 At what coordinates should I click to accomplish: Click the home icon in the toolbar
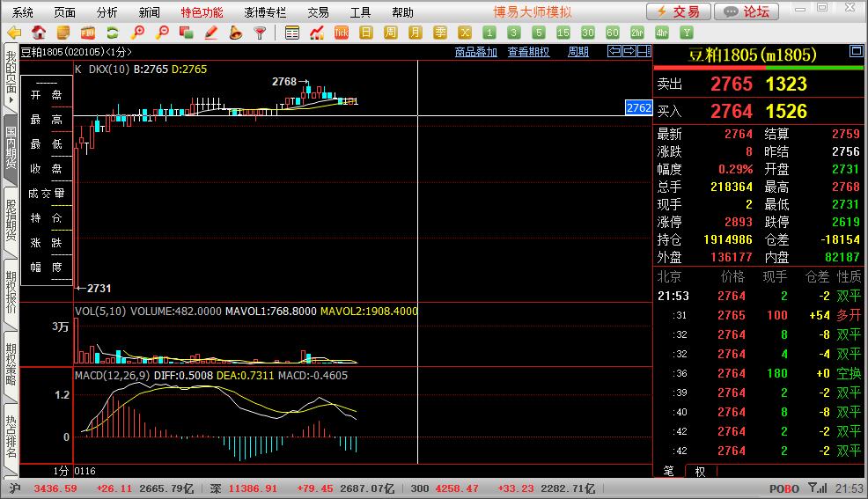tap(39, 33)
